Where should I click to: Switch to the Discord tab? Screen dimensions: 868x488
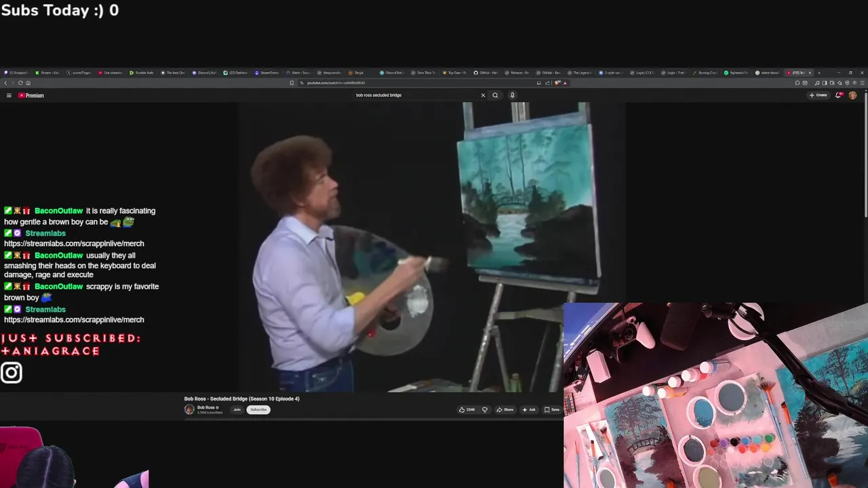pos(205,73)
